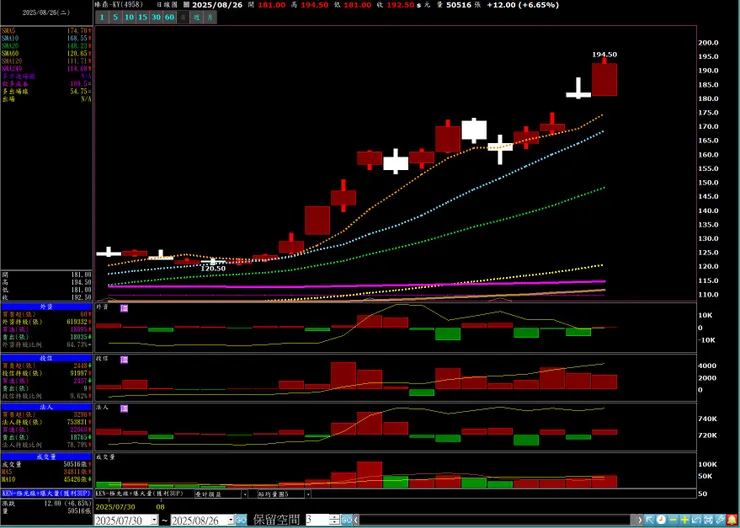The height and width of the screenshot is (528, 740).
Task: Open the 籌均量圖5 dropdown
Action: [308, 494]
